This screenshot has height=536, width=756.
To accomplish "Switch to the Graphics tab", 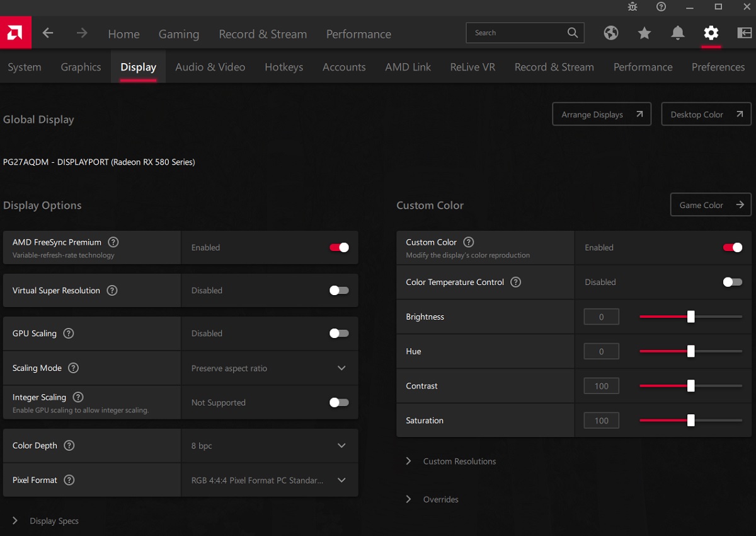I will click(81, 67).
